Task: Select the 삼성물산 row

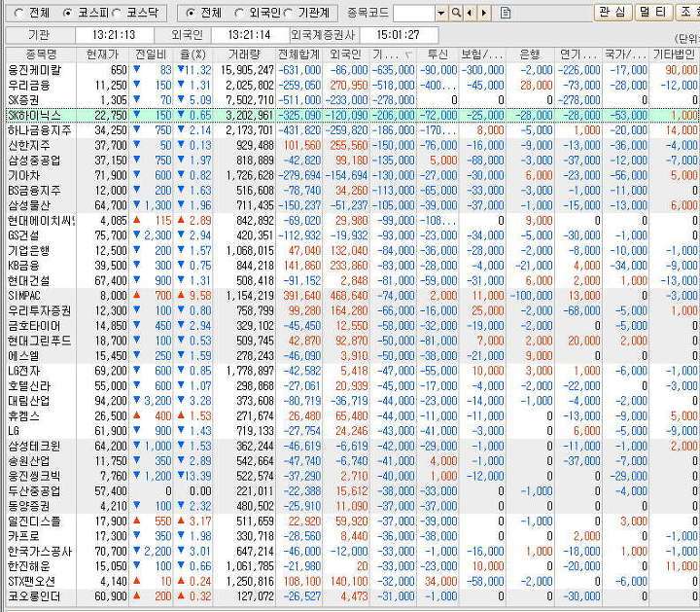Action: [353, 205]
